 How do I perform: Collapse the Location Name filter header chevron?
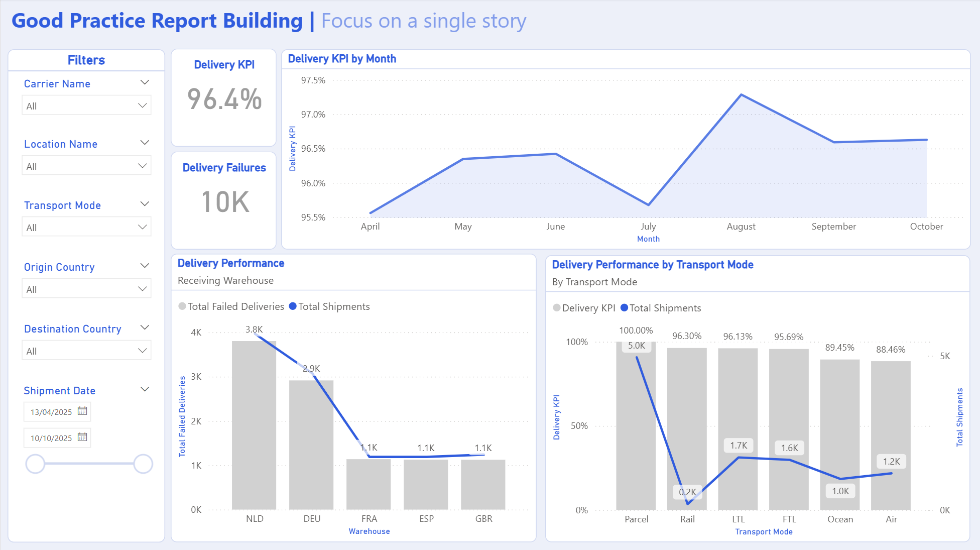(x=145, y=143)
